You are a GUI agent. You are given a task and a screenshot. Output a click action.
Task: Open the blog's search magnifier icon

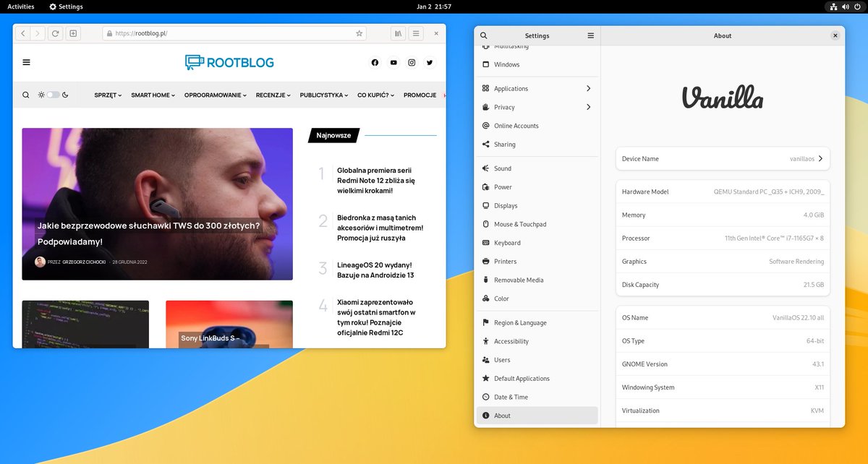point(25,94)
